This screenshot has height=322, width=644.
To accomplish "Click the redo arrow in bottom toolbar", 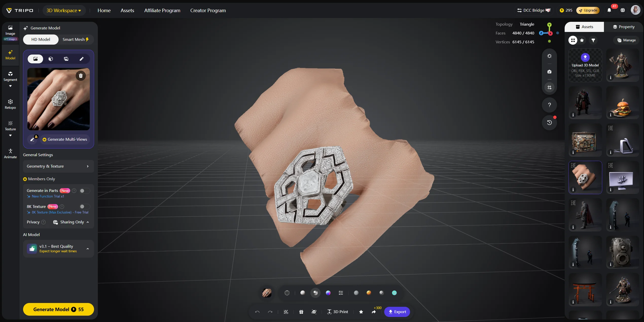I will click(270, 312).
